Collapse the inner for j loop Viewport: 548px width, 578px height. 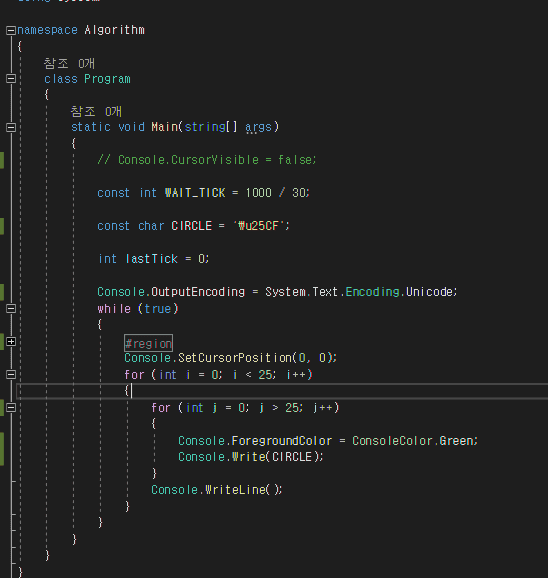click(x=11, y=408)
